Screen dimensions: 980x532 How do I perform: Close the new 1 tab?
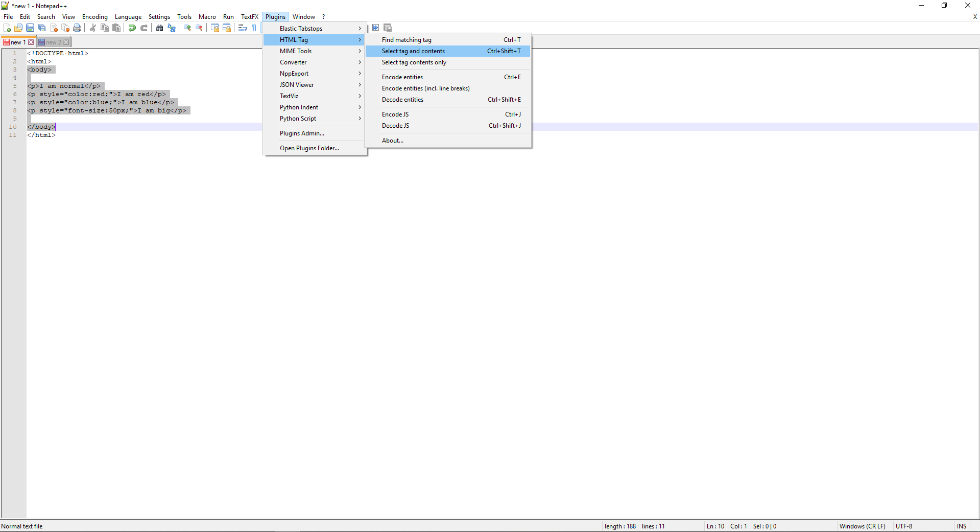pyautogui.click(x=31, y=42)
